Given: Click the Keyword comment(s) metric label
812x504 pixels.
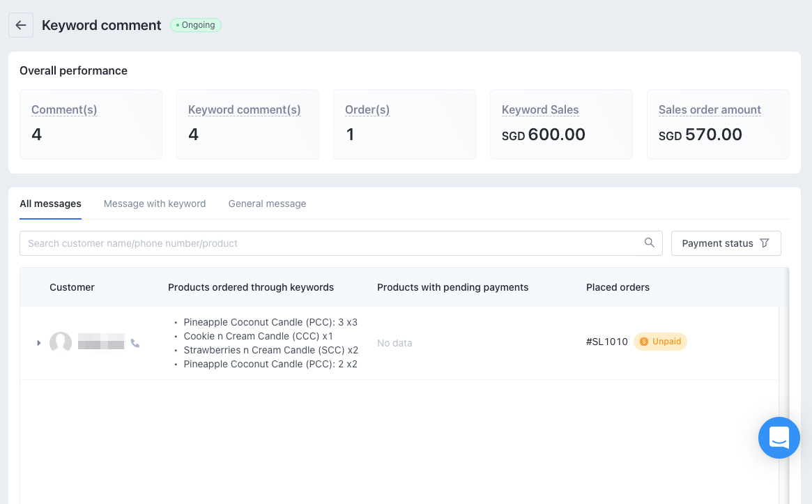Looking at the screenshot, I should coord(244,109).
